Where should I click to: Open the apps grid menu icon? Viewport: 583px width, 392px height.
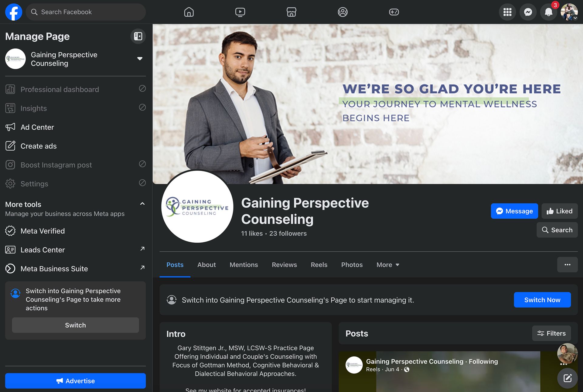[x=507, y=12]
